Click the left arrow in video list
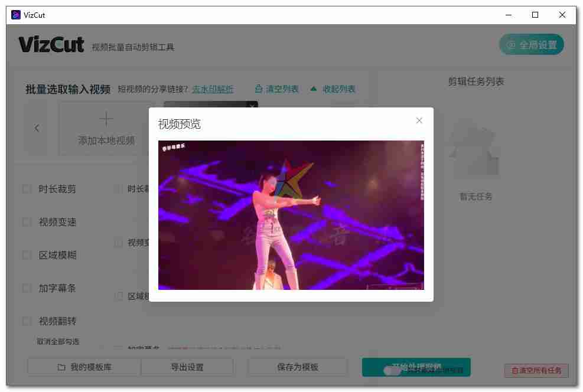This screenshot has width=583, height=392. tap(37, 128)
